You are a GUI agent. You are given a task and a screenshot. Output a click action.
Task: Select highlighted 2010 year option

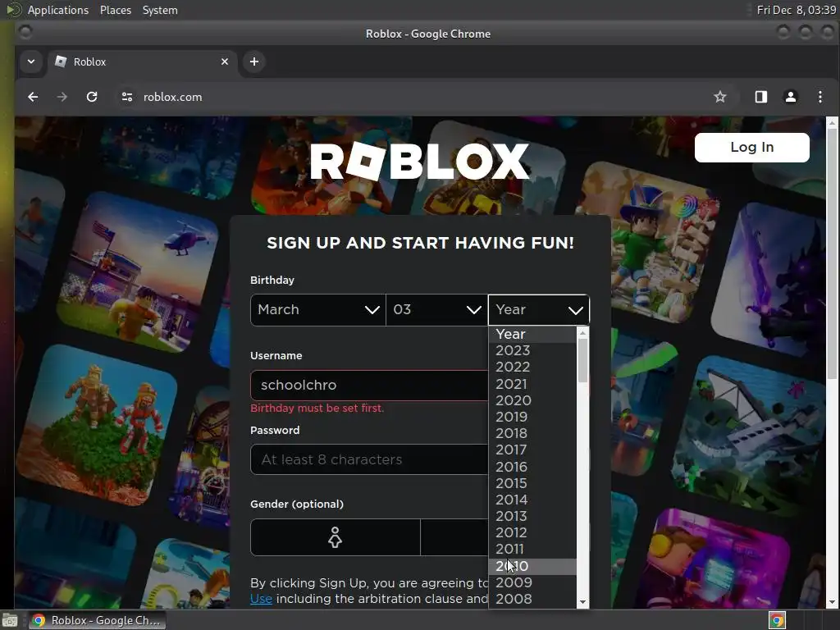[532, 566]
